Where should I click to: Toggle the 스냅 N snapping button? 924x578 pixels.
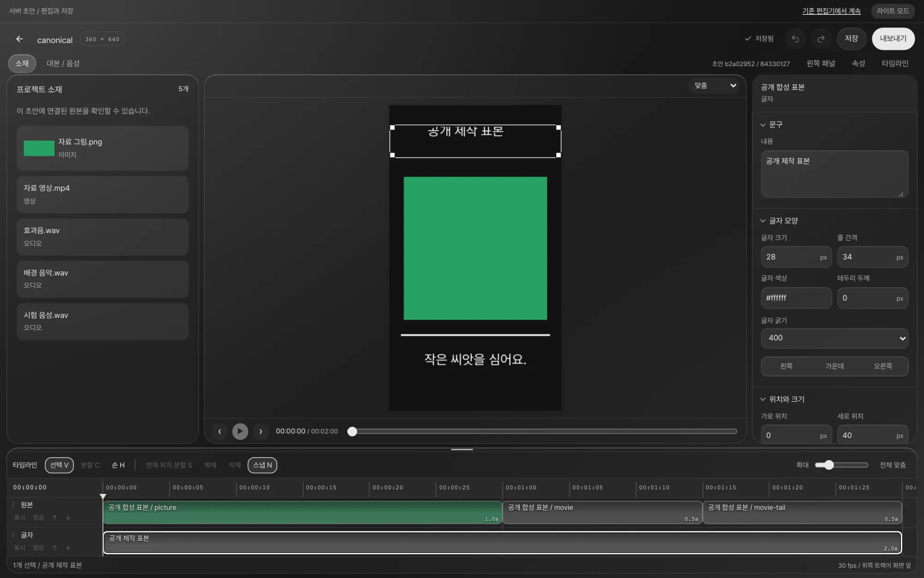(262, 465)
